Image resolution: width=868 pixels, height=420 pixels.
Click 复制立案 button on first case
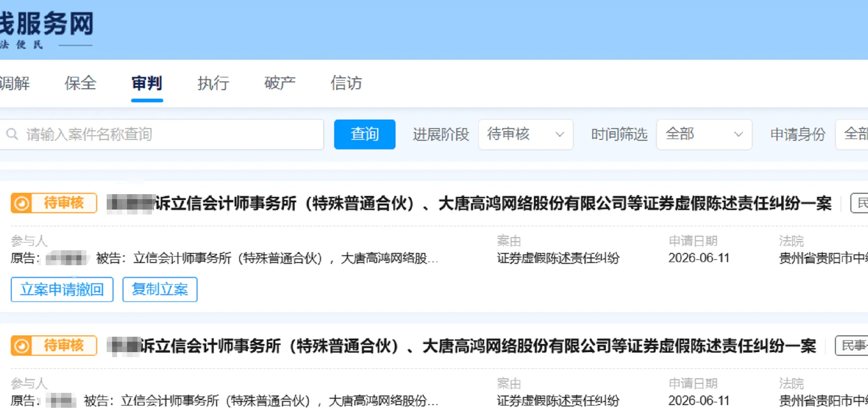tap(160, 289)
